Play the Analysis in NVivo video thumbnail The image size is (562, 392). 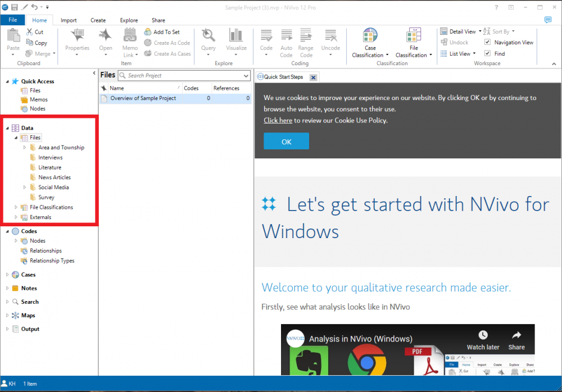(x=407, y=350)
